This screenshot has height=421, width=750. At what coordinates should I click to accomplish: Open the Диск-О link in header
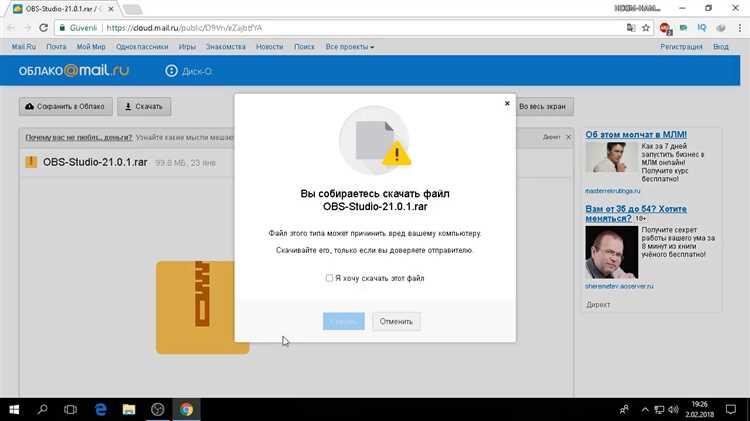tap(189, 71)
